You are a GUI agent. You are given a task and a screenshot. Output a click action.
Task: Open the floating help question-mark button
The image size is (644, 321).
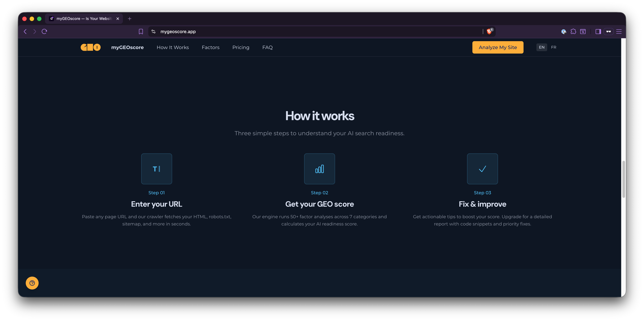coord(32,283)
